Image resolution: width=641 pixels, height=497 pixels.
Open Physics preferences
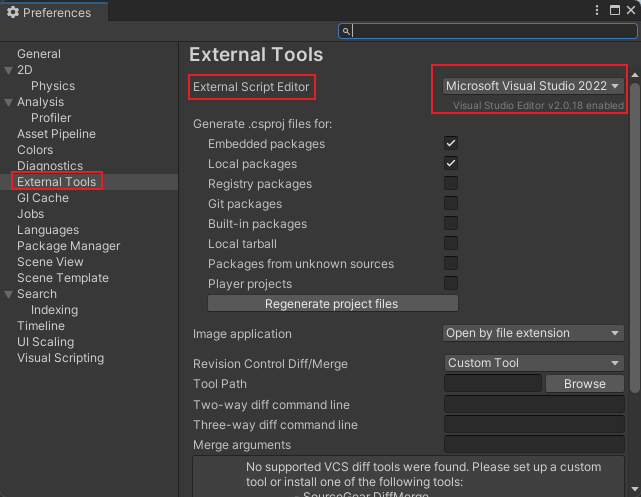pyautogui.click(x=53, y=86)
